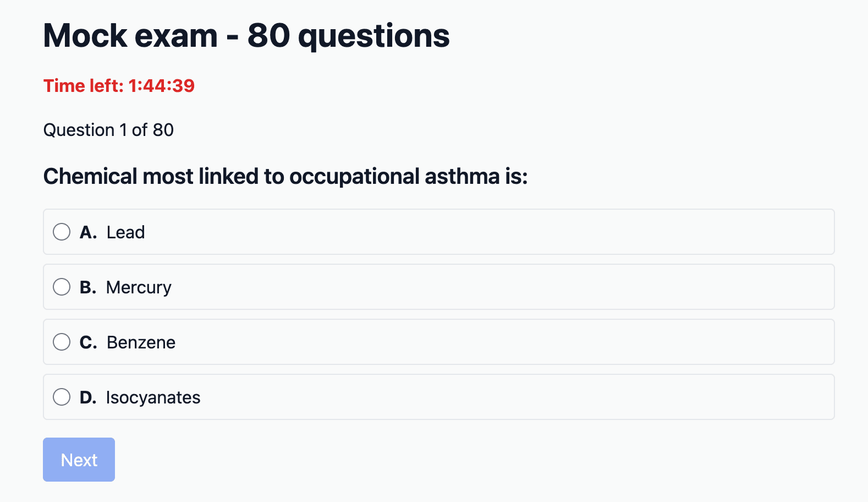Click the "Isocyanates" answer label text

tap(153, 397)
